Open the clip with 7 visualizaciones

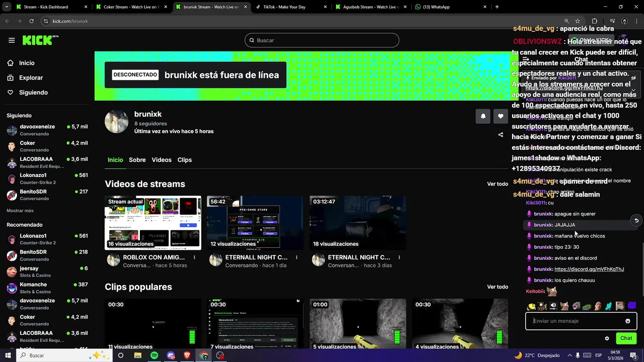[x=255, y=324]
